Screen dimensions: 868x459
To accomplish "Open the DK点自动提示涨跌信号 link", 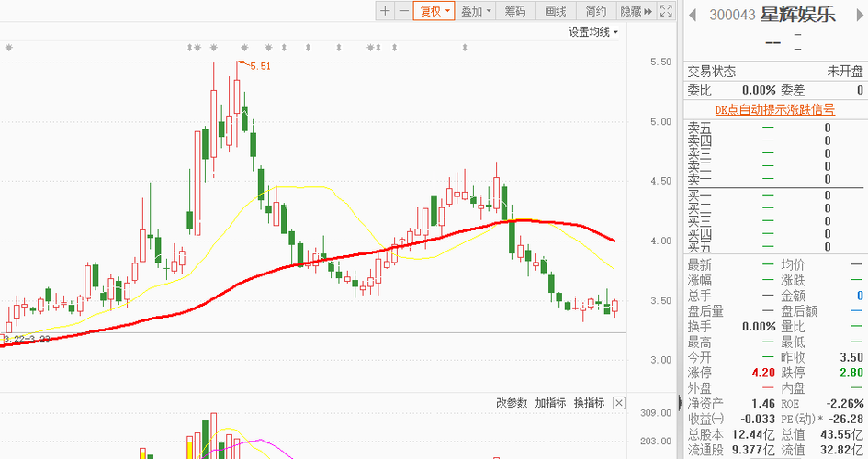I will coord(774,109).
